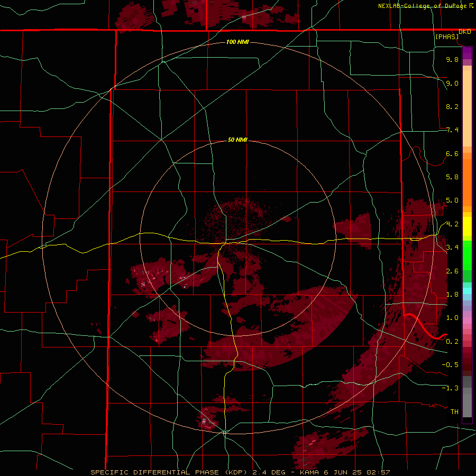Pick the yellow color bar segment
This screenshot has height=476, width=476.
pos(467,226)
